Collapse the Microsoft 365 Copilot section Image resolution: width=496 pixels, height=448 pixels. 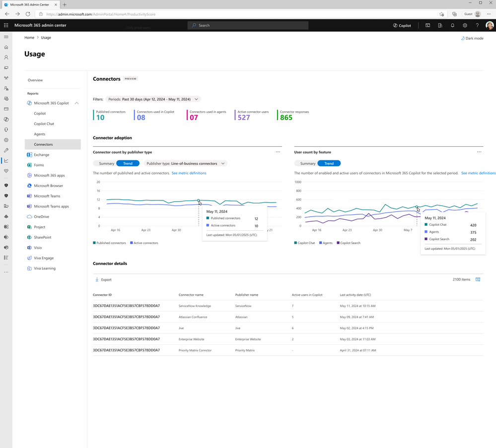point(76,103)
